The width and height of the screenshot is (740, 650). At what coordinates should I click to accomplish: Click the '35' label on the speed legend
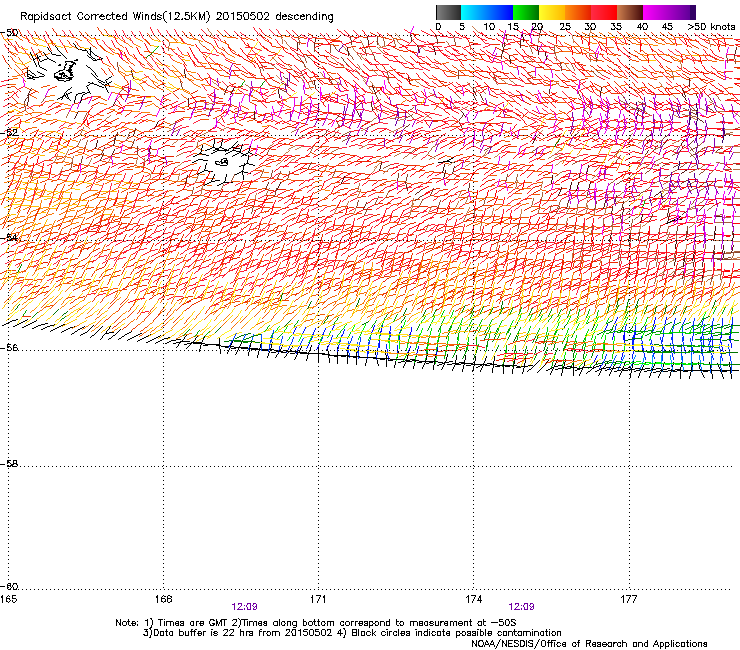[616, 26]
